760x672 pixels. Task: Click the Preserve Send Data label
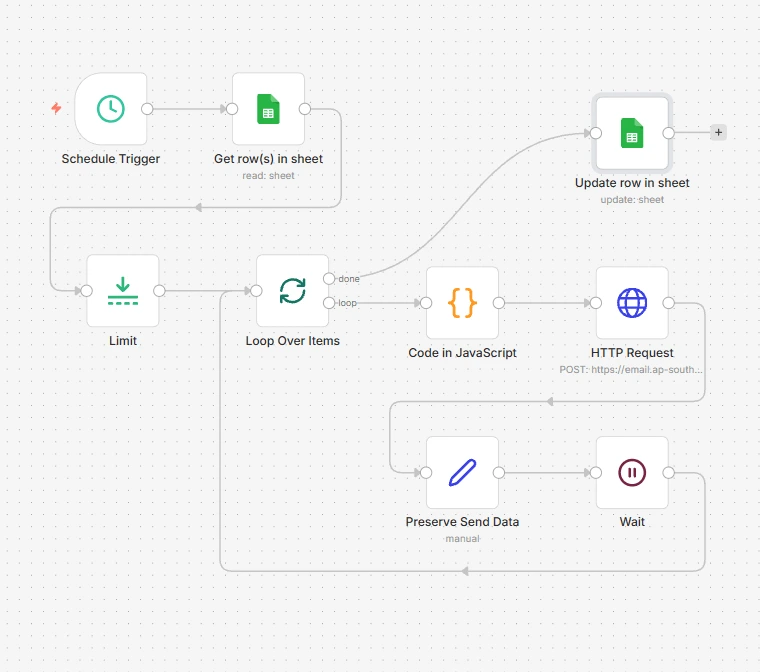[x=462, y=522]
